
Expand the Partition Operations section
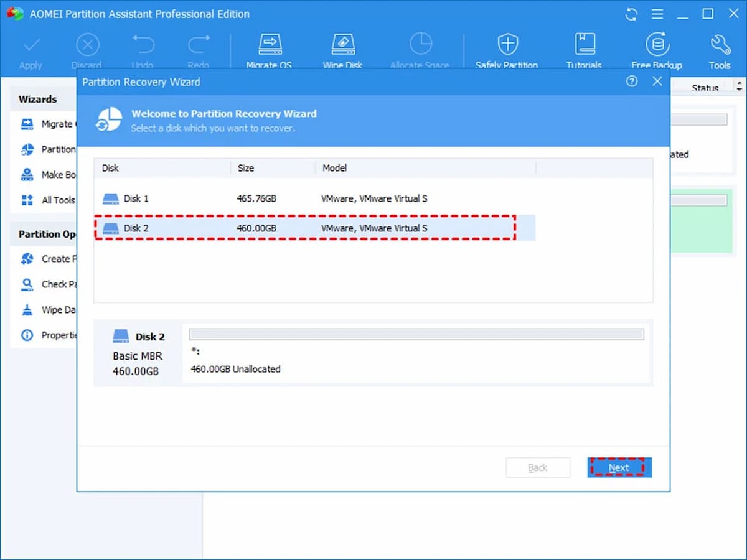(x=47, y=234)
